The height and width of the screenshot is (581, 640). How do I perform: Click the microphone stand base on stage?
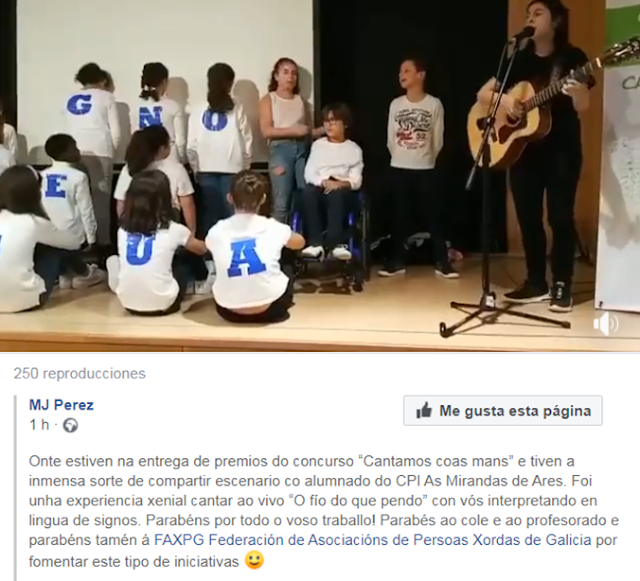pos(504,316)
